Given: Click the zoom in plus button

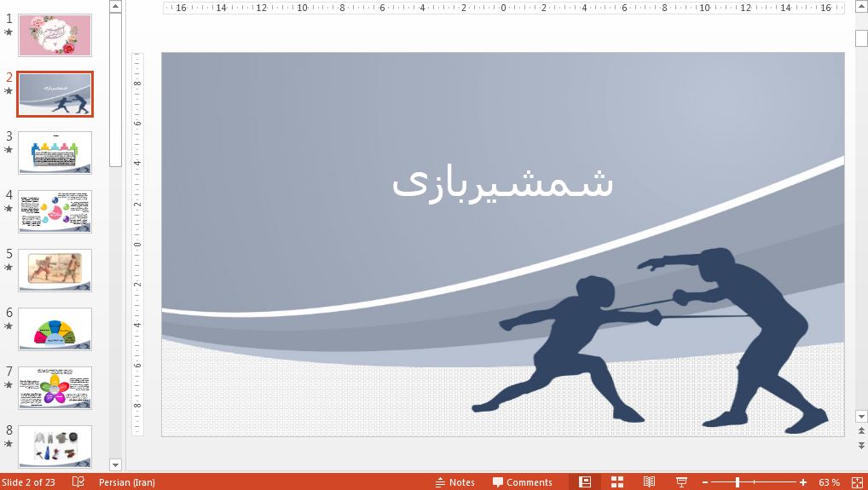Looking at the screenshot, I should [x=803, y=482].
